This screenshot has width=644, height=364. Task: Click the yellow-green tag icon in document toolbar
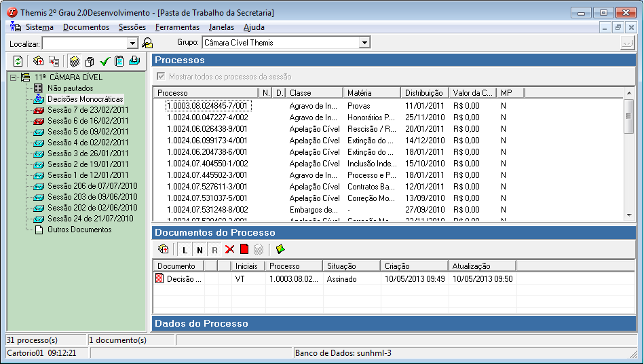280,249
